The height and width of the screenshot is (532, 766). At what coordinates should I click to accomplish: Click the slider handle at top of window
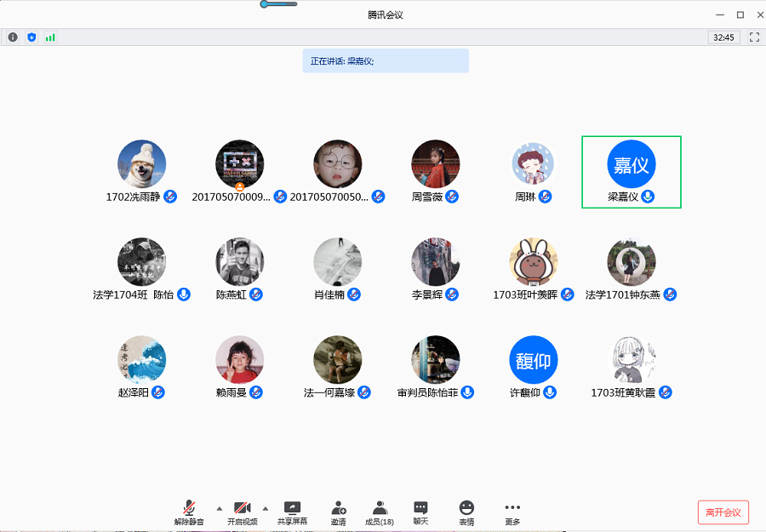[x=266, y=4]
